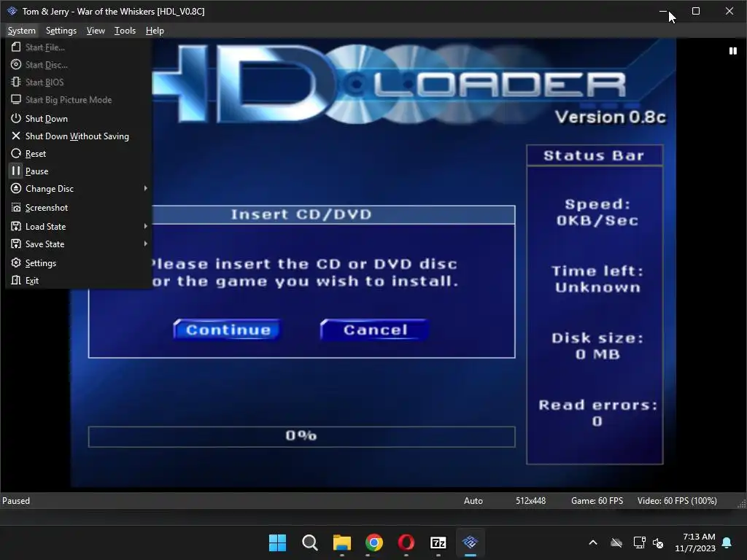Close the PCSX2 window
The image size is (747, 560).
tap(729, 11)
